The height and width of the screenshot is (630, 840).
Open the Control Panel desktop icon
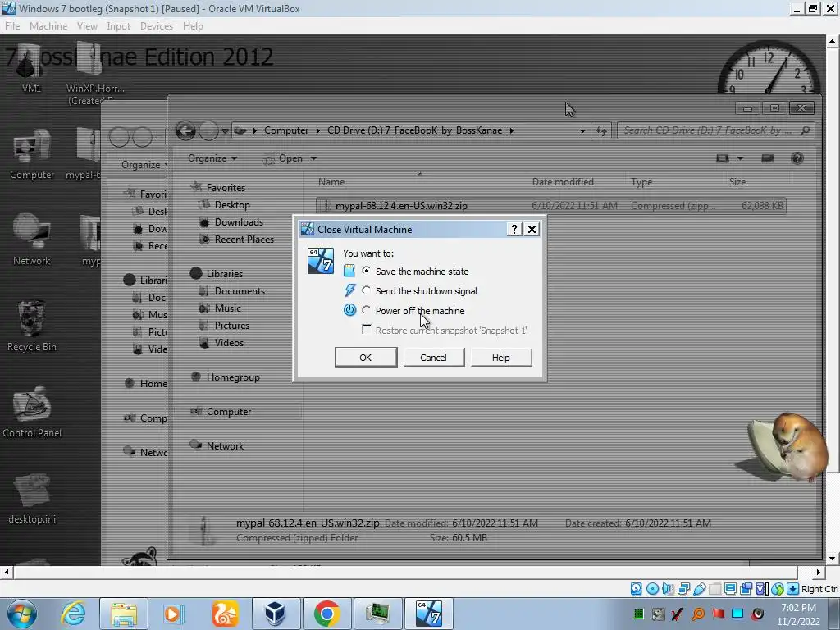tap(32, 412)
